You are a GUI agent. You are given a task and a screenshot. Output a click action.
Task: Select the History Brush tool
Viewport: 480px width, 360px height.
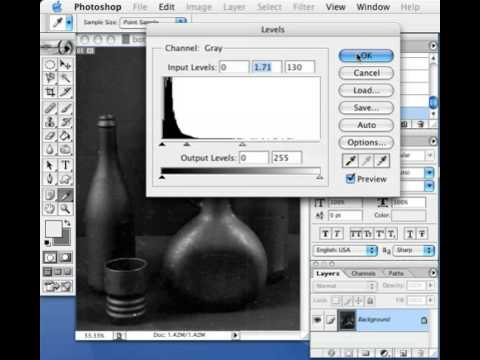coord(65,122)
